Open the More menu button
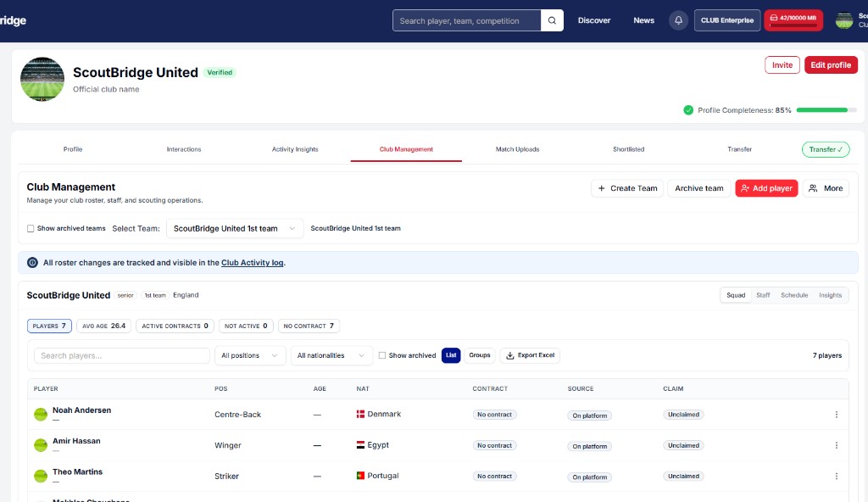 point(826,188)
